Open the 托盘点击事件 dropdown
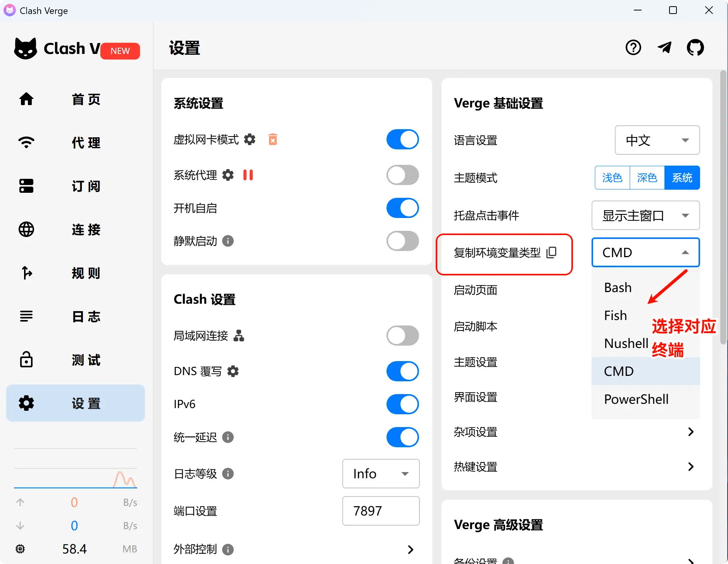The width and height of the screenshot is (728, 564). click(x=646, y=215)
